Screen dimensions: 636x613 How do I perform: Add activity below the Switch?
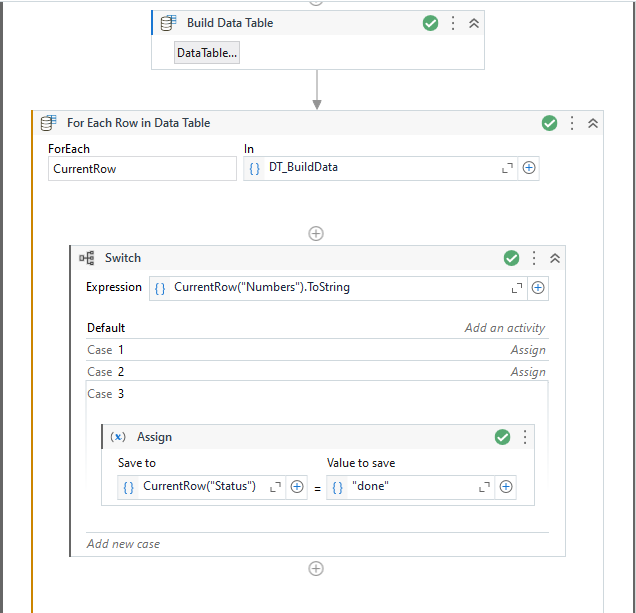pyautogui.click(x=316, y=569)
